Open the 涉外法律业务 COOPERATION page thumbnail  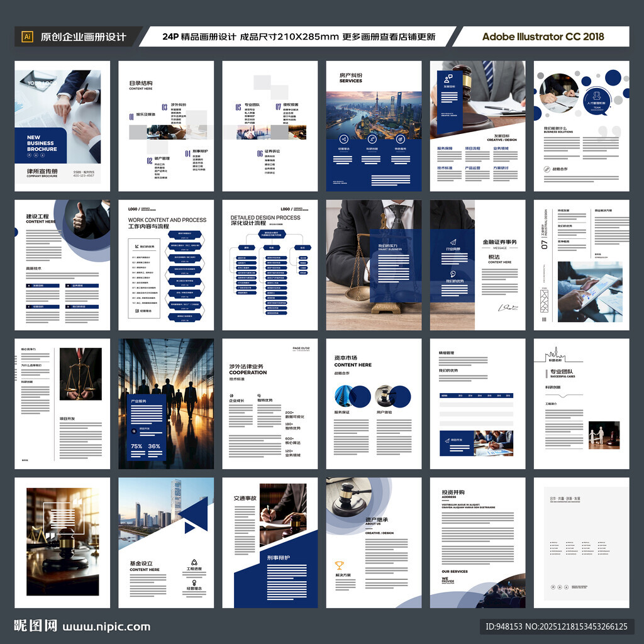coord(270,404)
